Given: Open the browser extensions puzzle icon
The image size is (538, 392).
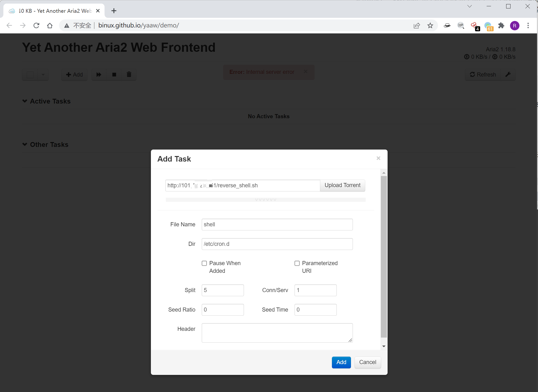Looking at the screenshot, I should (501, 26).
